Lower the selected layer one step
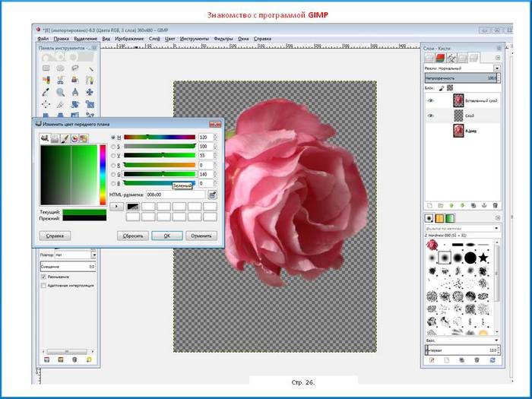The width and height of the screenshot is (532, 399). coord(462,206)
